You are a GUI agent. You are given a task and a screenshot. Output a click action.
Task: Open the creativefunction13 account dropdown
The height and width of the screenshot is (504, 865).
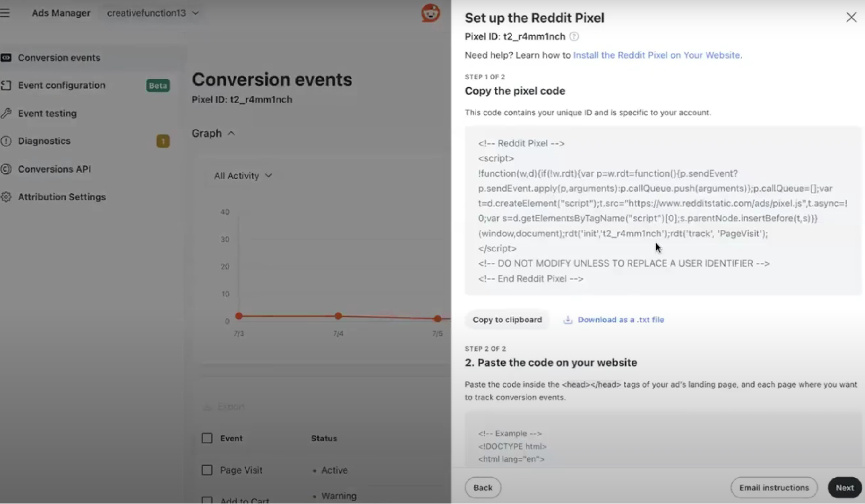click(x=152, y=13)
